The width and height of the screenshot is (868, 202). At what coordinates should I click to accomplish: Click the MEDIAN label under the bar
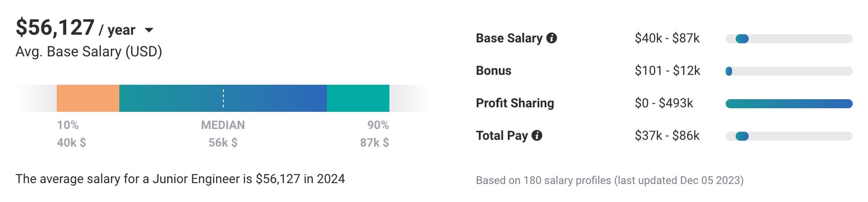click(223, 125)
